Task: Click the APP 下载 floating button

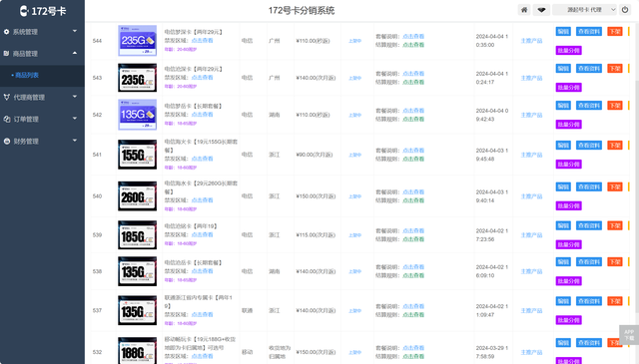Action: 629,335
